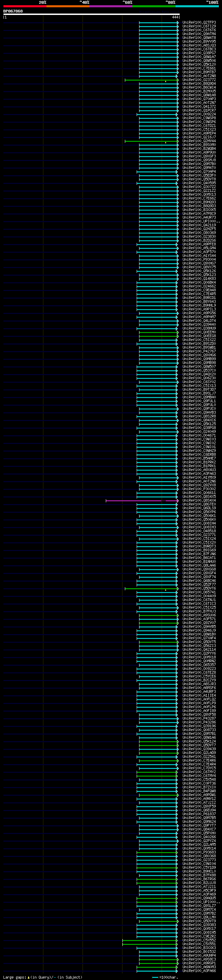Select hit label UniRef100_A3FA66

(199, 971)
